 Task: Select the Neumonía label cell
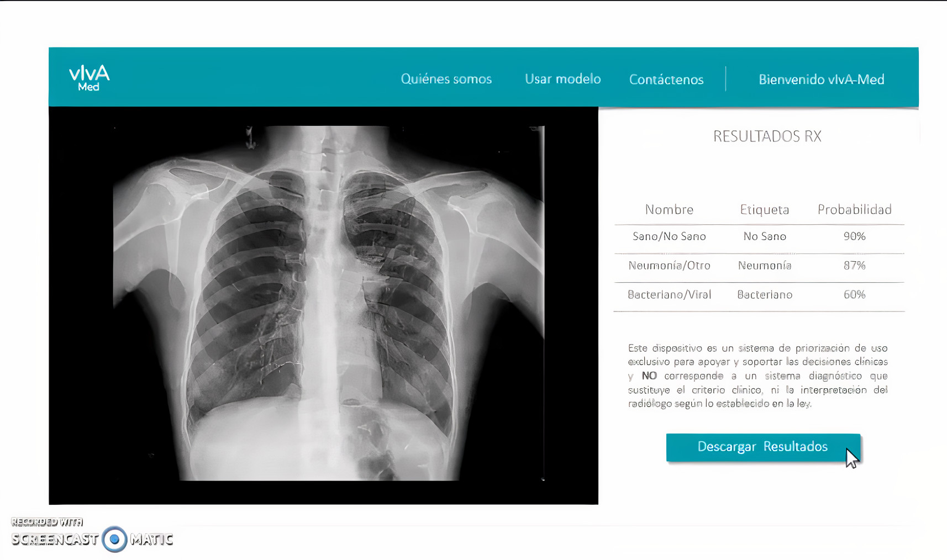764,266
